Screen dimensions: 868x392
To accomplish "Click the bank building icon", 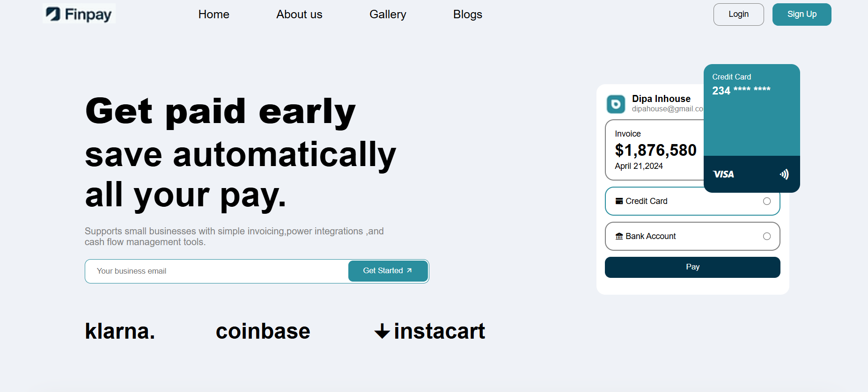I will click(619, 236).
